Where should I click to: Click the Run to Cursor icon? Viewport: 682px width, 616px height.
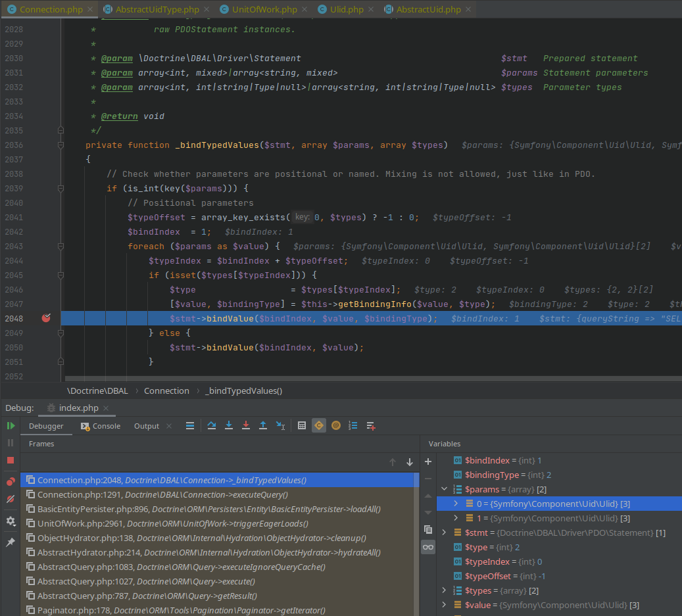281,425
